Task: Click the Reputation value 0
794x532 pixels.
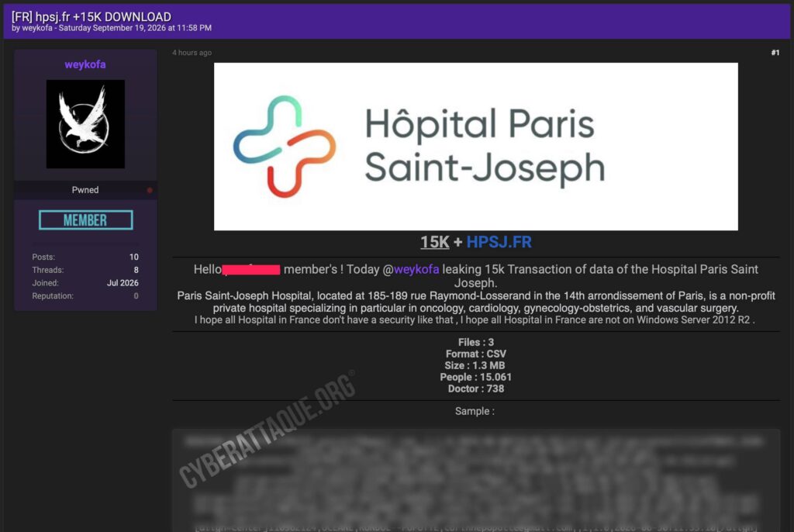Action: [136, 296]
